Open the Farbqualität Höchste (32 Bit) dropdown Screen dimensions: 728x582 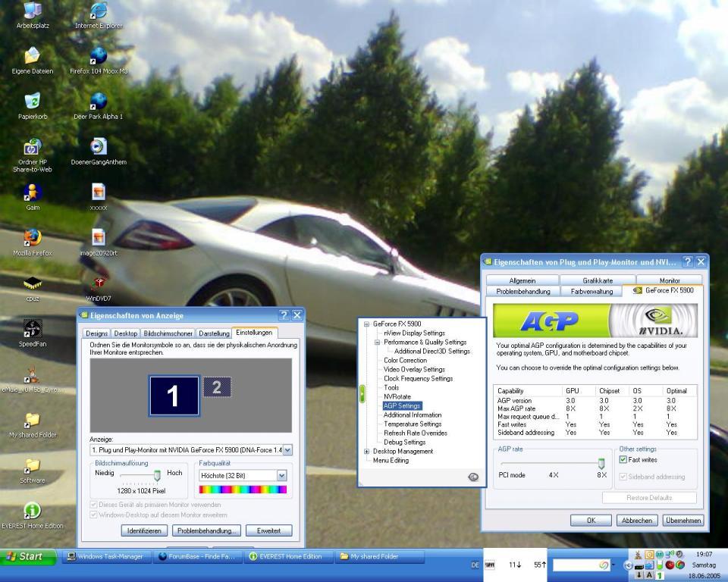click(x=282, y=475)
